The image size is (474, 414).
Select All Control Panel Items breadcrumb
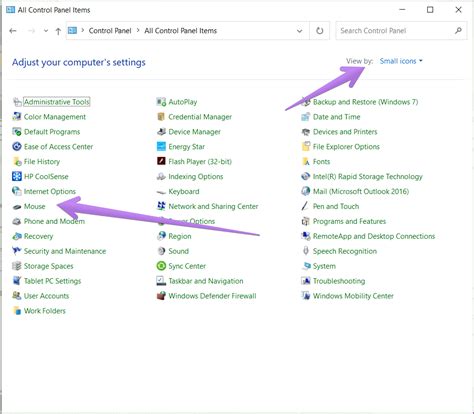180,31
